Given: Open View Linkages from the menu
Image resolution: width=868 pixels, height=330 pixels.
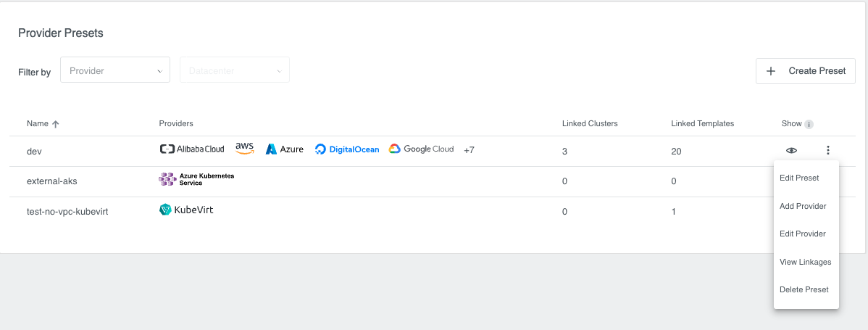Looking at the screenshot, I should [806, 262].
